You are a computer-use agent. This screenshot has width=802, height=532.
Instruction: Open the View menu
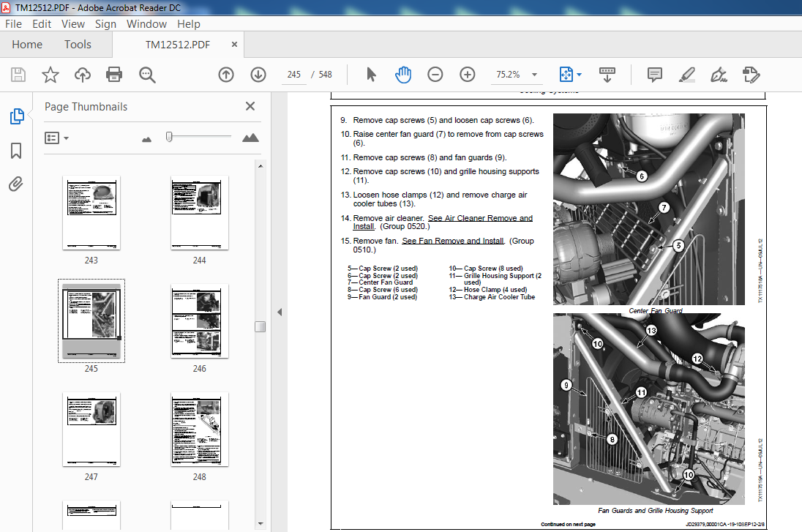pos(73,24)
